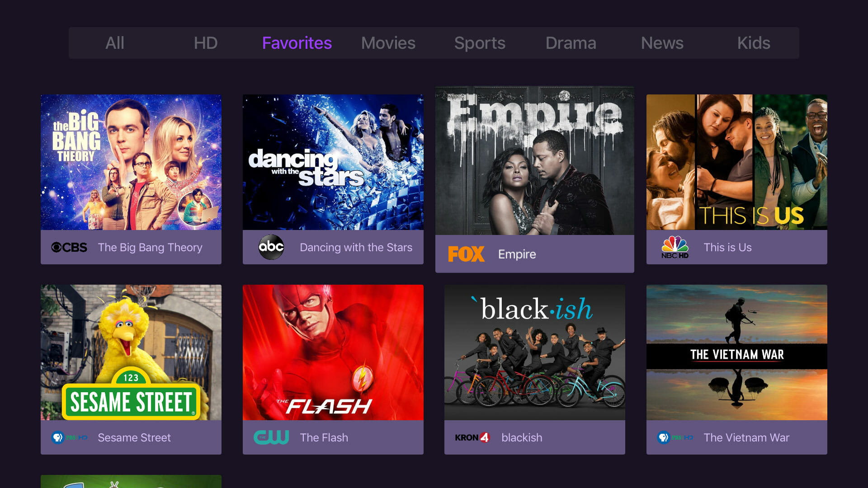Select the Drama category toggle
The image size is (868, 488).
(x=571, y=43)
